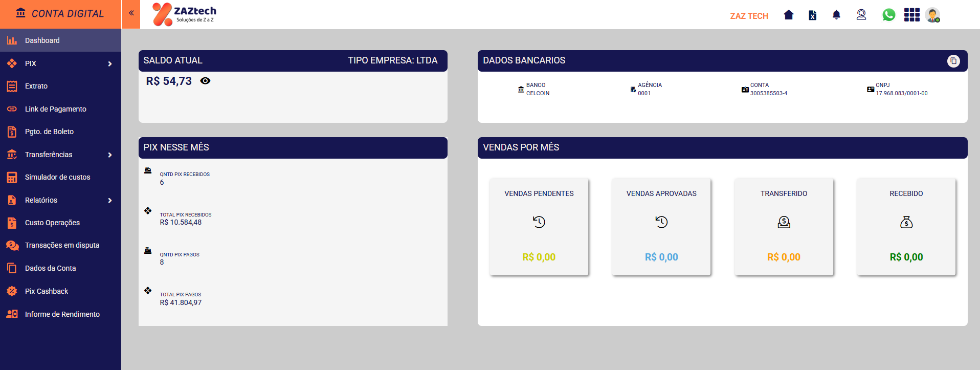Image resolution: width=980 pixels, height=370 pixels.
Task: Click the Dados da Conta copy icon
Action: pyautogui.click(x=12, y=268)
